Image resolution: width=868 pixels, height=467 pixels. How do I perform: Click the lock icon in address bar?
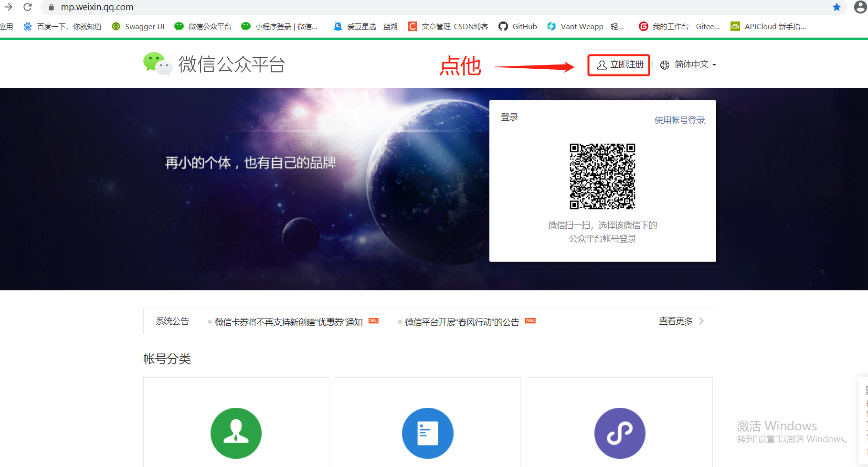[x=52, y=7]
